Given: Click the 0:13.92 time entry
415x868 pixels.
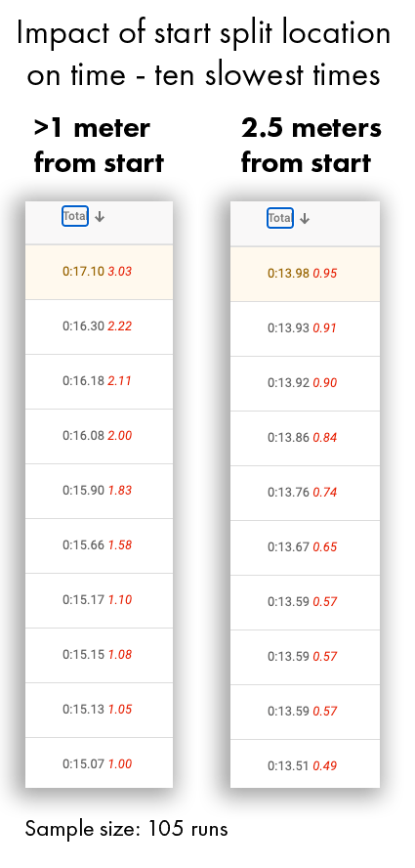Looking at the screenshot, I should pos(289,383).
